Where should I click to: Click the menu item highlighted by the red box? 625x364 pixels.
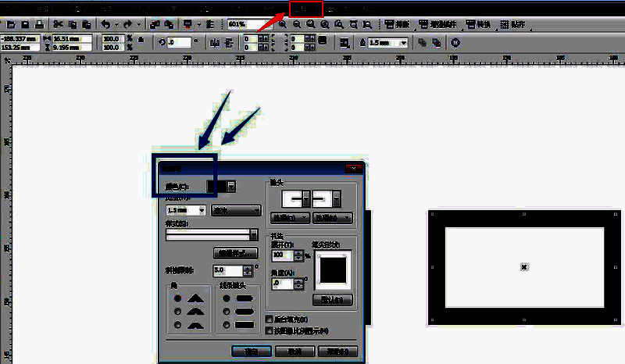point(305,9)
